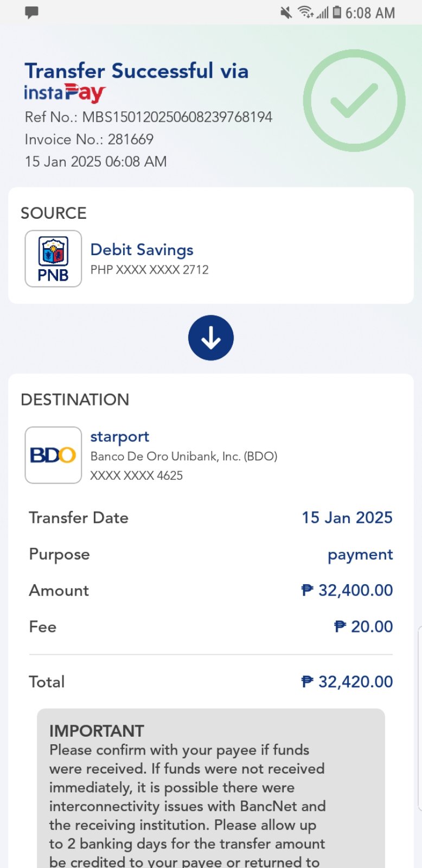This screenshot has width=422, height=868.
Task: Tap the transfer amount ₱ 32,400.00
Action: pos(347,590)
